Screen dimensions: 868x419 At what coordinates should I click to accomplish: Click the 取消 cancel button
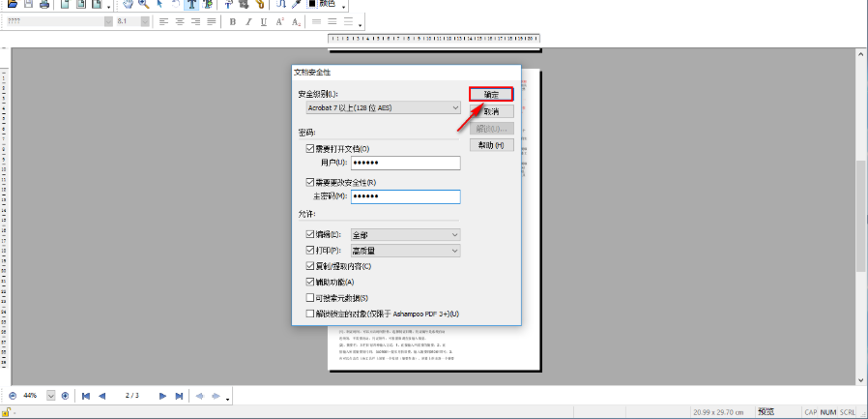point(492,111)
